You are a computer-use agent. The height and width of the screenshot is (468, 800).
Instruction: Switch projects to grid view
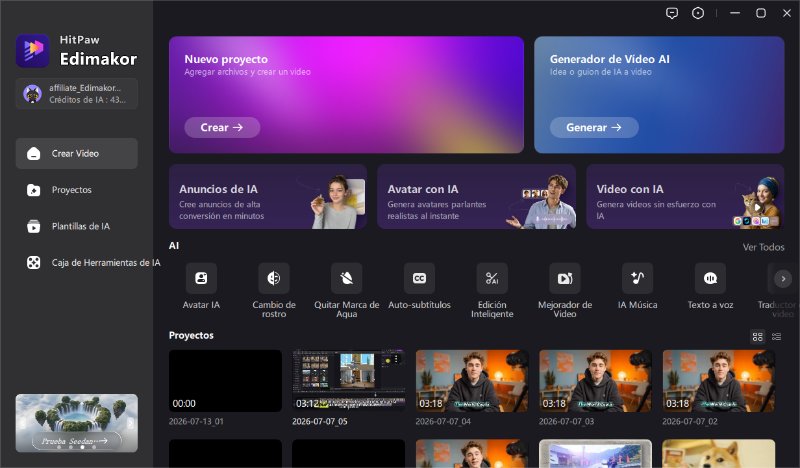tap(758, 337)
